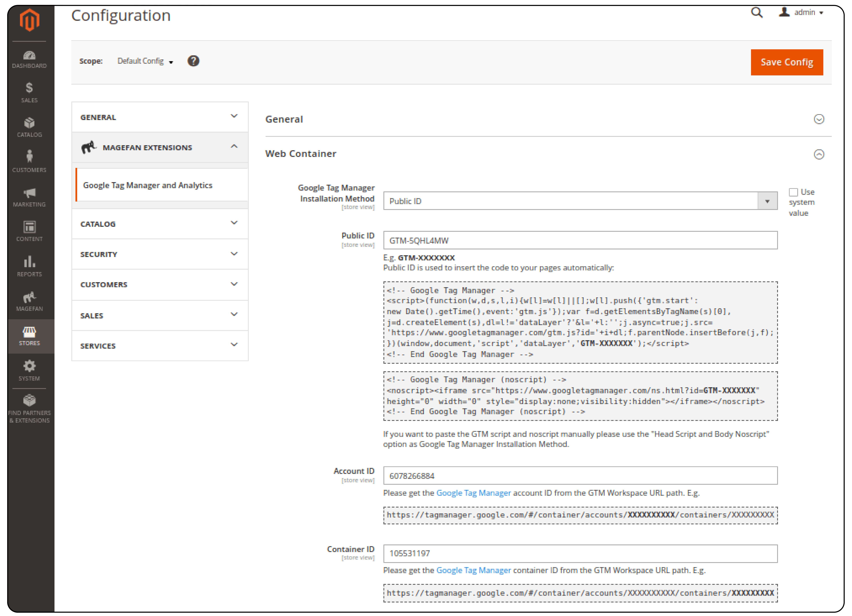Image resolution: width=852 pixels, height=616 pixels.
Task: Collapse the Web Container section circle arrow
Action: (819, 154)
